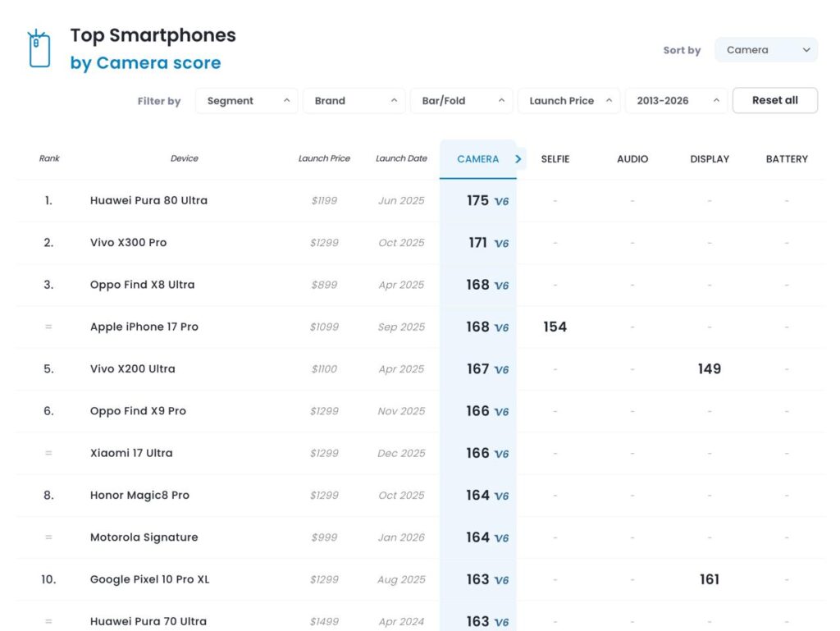Screen dimensions: 840x631
Task: Open the Huawei Pura 80 Ultra device link
Action: pos(148,200)
